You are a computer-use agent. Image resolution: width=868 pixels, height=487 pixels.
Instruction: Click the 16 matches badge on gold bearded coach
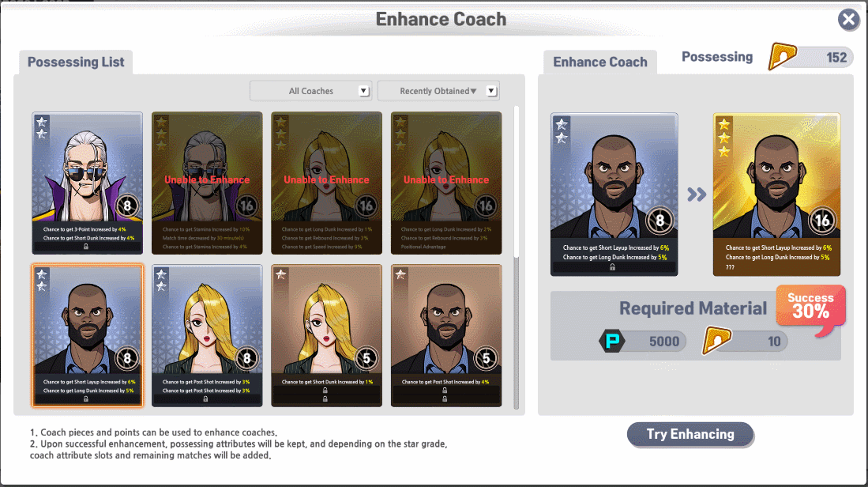(x=822, y=221)
